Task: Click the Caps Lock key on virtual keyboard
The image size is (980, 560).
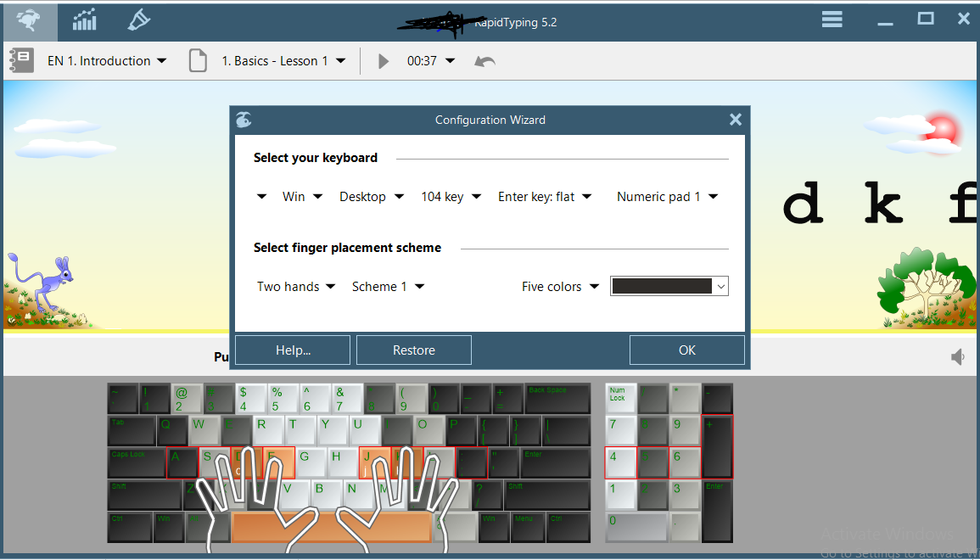Action: pyautogui.click(x=137, y=463)
